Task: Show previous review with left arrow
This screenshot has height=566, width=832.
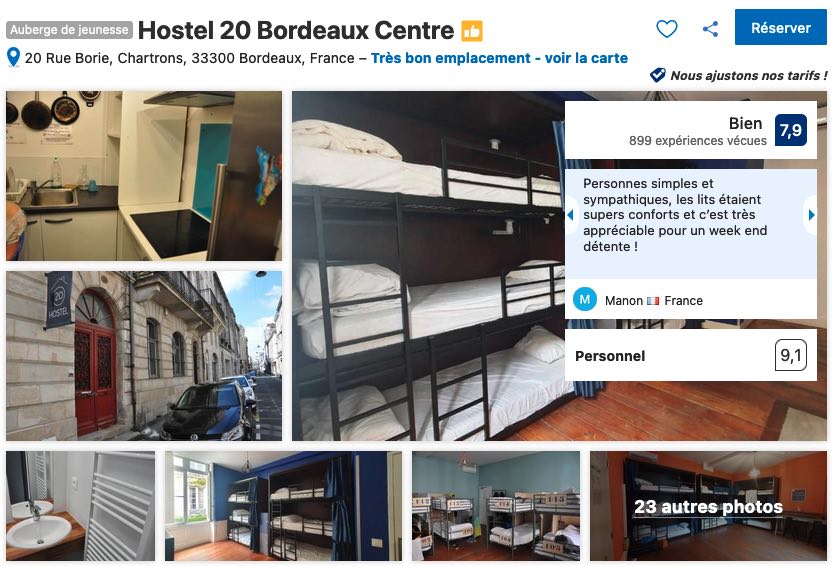Action: coord(570,215)
